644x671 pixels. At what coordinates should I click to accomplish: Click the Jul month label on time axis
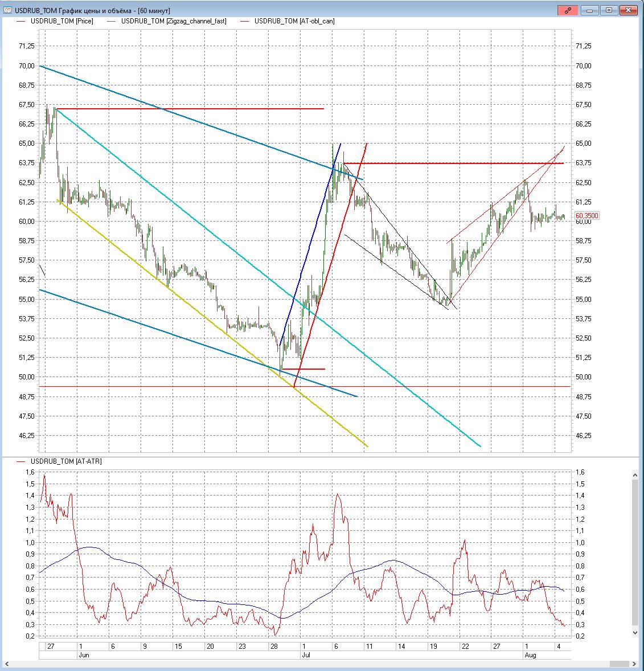[x=306, y=655]
